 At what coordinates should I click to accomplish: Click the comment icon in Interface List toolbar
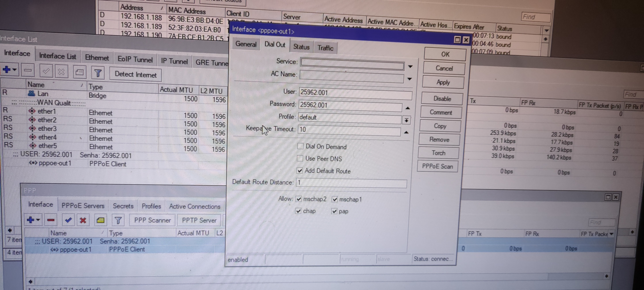[79, 72]
